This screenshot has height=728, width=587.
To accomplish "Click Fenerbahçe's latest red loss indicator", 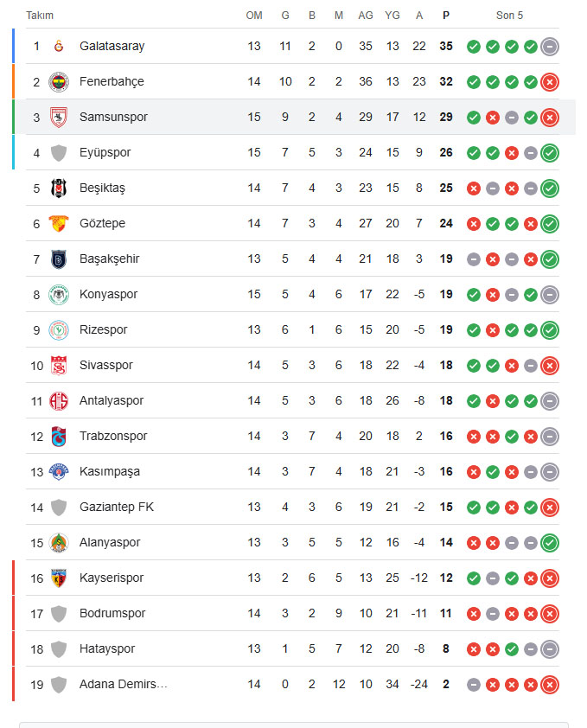I will coord(549,82).
